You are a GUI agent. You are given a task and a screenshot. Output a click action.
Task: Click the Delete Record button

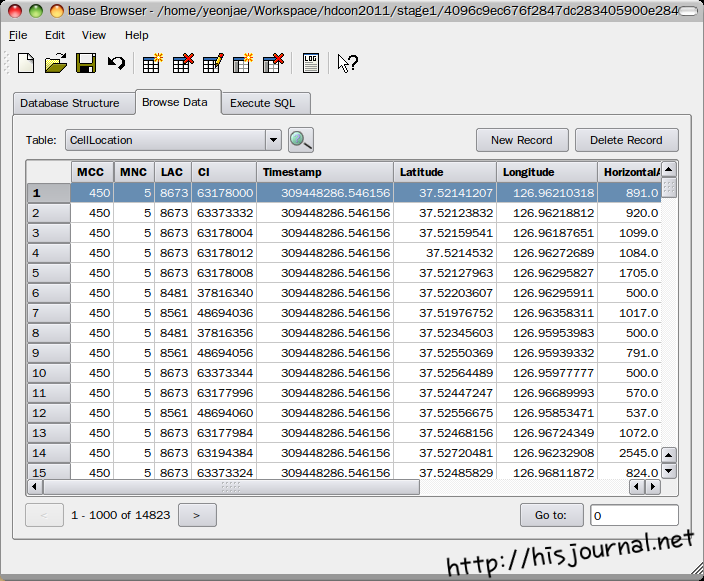coord(626,140)
